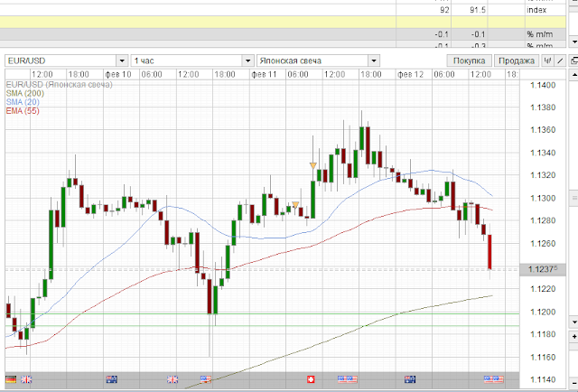Viewport: 578px width, 392px height.
Task: Open the German flag news event
Action: coord(11,379)
